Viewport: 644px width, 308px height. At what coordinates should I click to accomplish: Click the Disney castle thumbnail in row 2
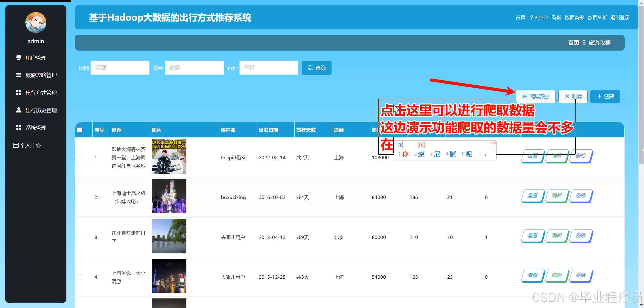[169, 196]
